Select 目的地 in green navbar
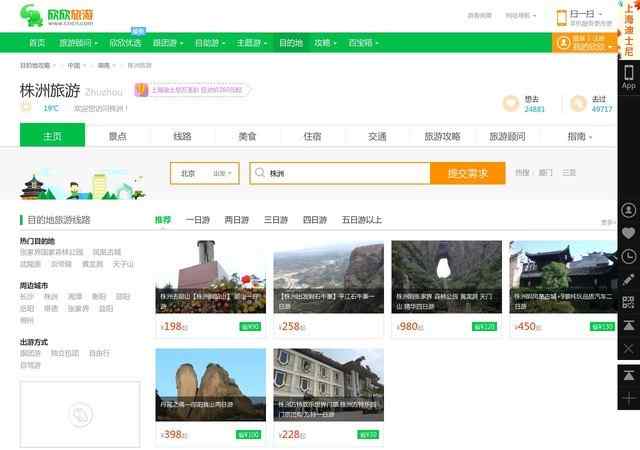Viewport: 640px width, 450px height. [x=291, y=43]
